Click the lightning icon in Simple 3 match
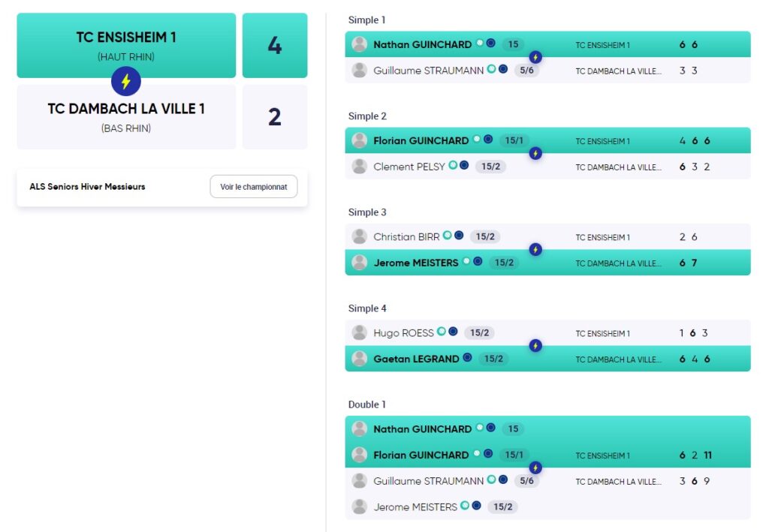The width and height of the screenshot is (769, 532). coord(535,249)
